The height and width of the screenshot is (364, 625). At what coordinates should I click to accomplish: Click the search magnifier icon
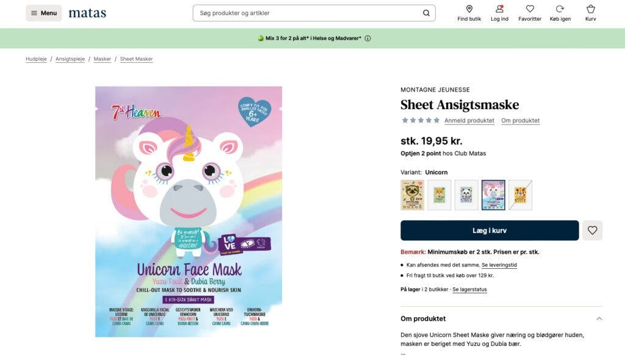[426, 13]
